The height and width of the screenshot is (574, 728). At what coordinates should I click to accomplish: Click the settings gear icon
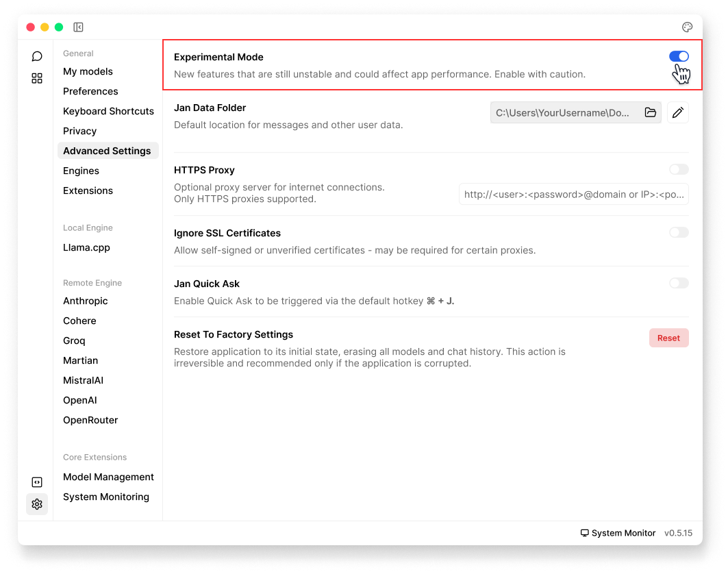pos(37,504)
